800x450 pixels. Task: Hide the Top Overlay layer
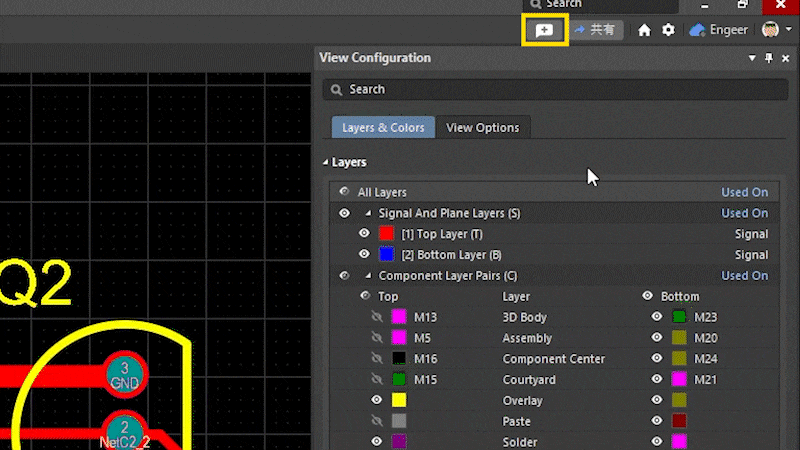tap(377, 400)
